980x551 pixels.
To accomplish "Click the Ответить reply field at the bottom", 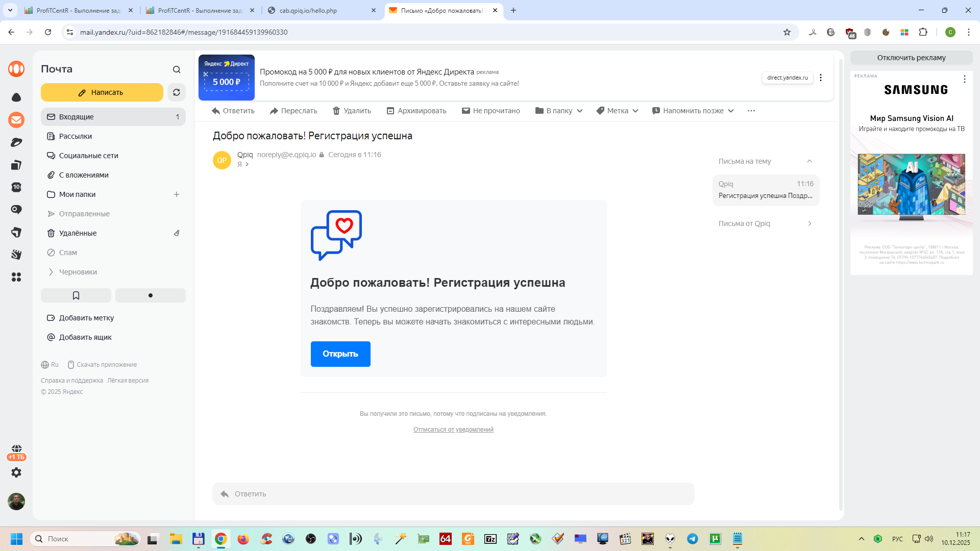I will (x=453, y=494).
